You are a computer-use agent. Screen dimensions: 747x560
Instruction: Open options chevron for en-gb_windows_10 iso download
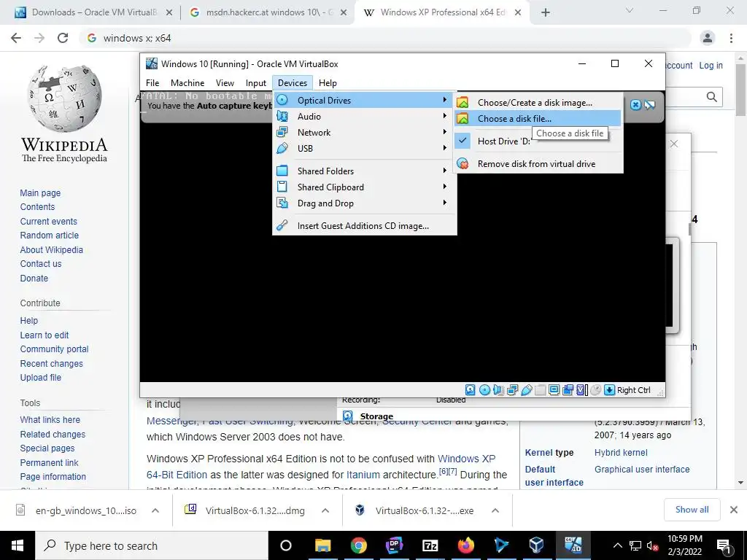pyautogui.click(x=155, y=510)
